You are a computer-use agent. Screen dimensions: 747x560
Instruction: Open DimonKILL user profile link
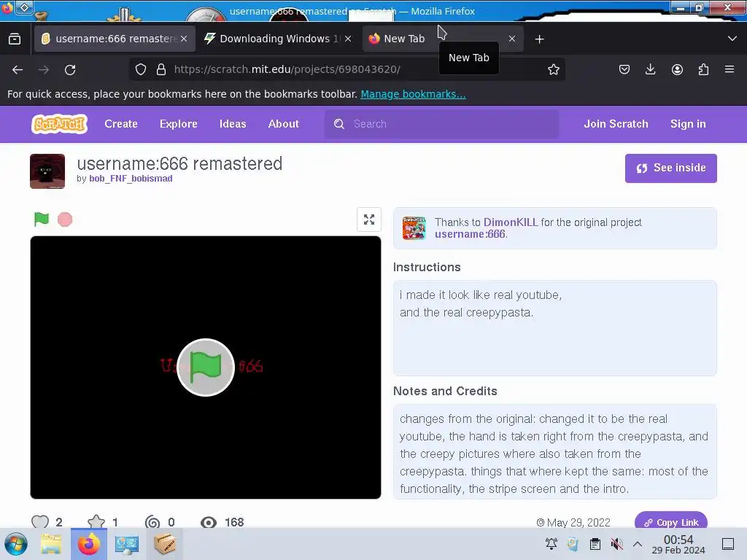click(x=510, y=222)
